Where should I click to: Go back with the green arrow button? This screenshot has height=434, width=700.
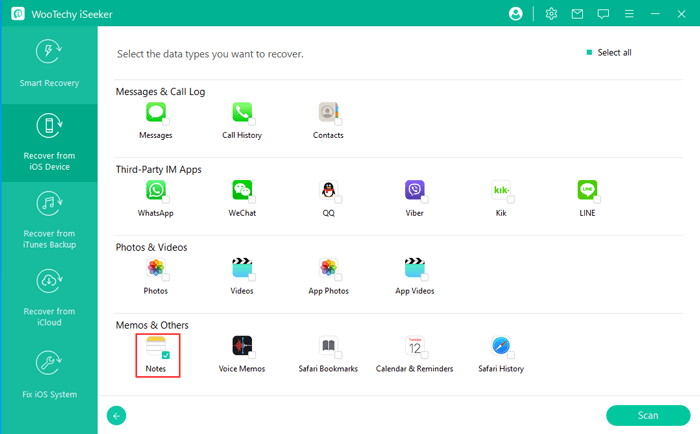[117, 416]
